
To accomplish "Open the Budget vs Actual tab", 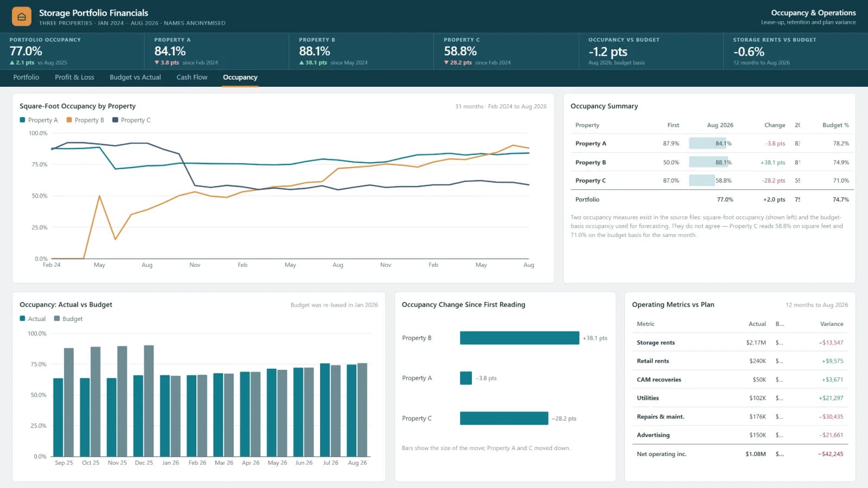I will pos(135,77).
